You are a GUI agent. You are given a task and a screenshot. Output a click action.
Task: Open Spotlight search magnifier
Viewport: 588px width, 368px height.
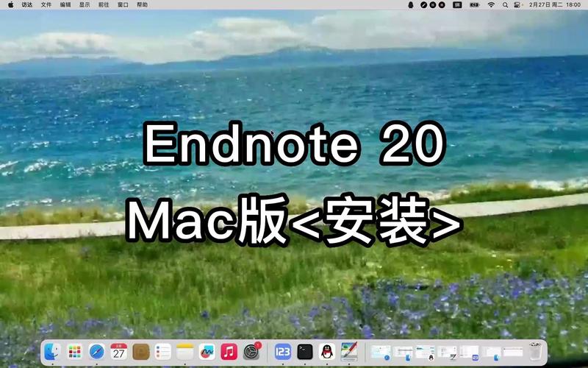pyautogui.click(x=506, y=5)
